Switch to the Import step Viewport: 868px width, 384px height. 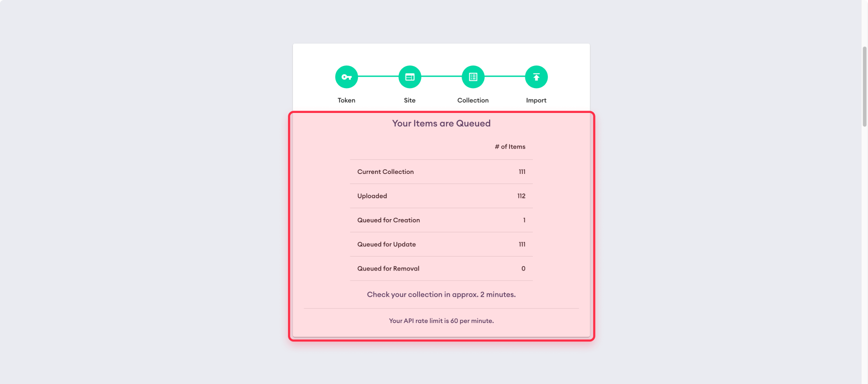point(536,100)
